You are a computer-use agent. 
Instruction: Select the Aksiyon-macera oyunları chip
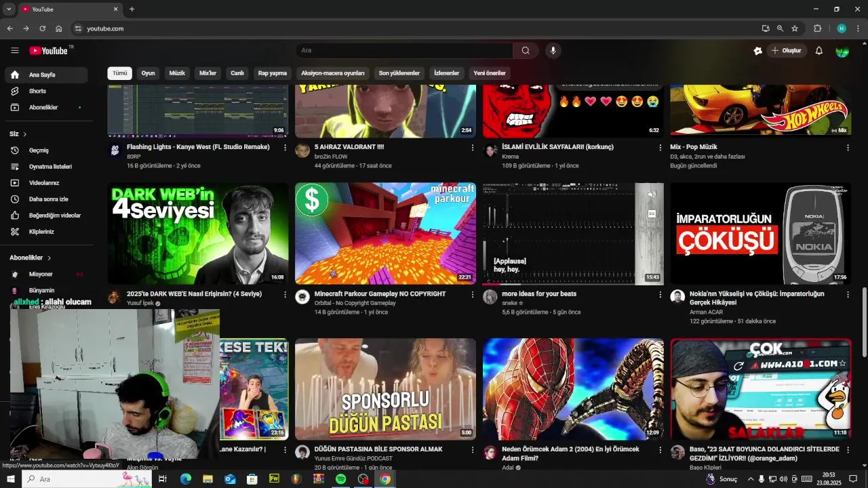click(x=333, y=73)
